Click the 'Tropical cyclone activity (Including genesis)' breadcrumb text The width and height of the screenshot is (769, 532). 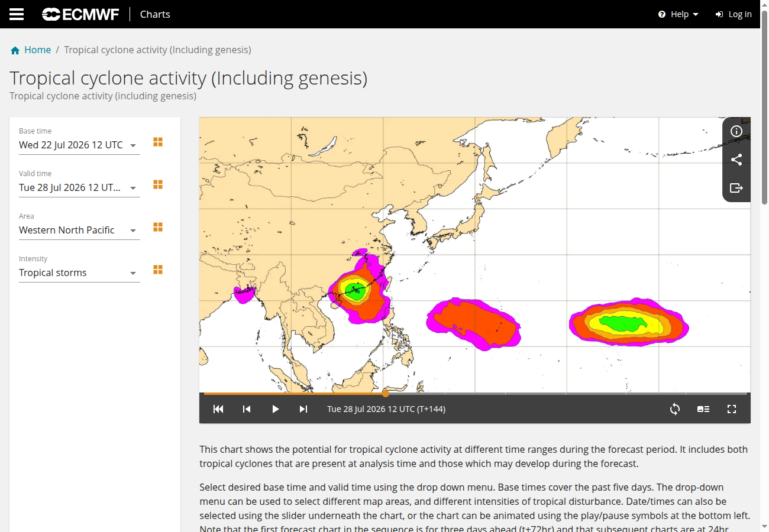click(x=157, y=50)
